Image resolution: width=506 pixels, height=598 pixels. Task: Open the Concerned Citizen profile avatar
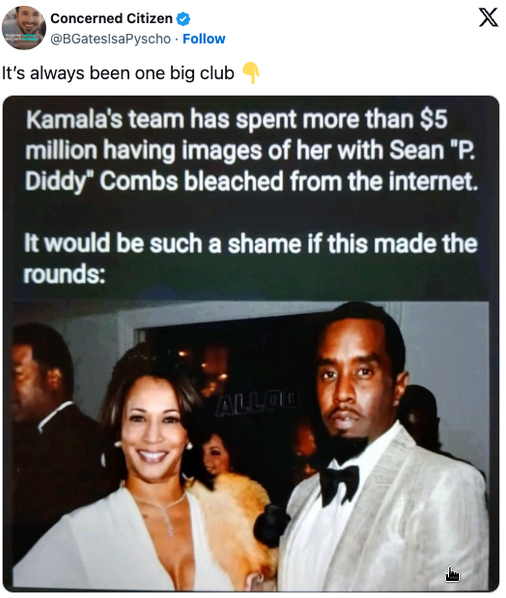[24, 27]
